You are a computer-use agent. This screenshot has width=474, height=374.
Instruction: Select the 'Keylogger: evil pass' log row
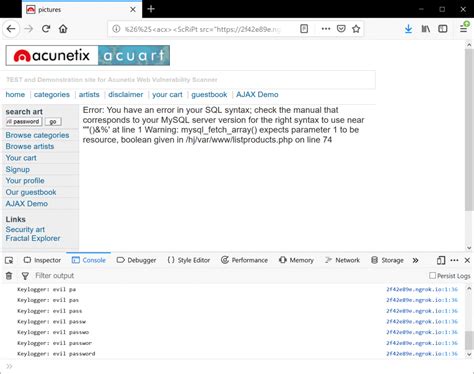tap(233, 311)
